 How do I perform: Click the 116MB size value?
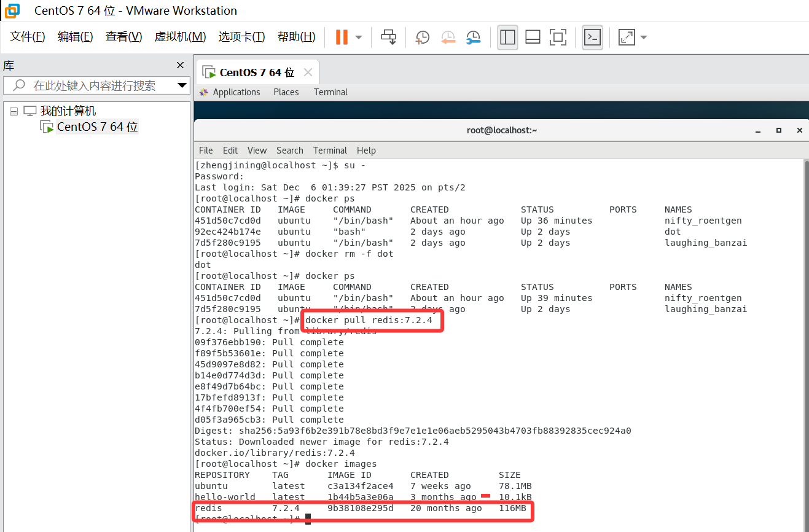(x=512, y=508)
